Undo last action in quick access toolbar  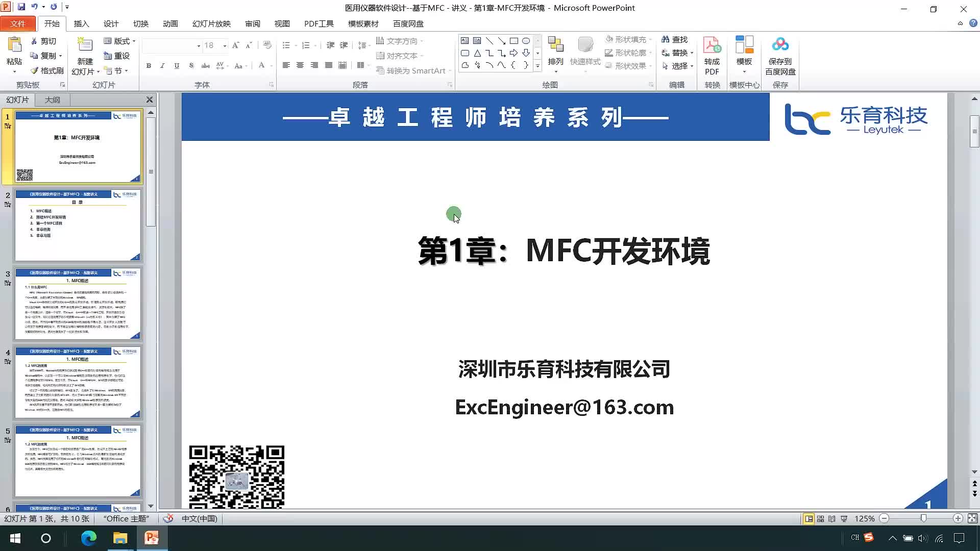(34, 7)
